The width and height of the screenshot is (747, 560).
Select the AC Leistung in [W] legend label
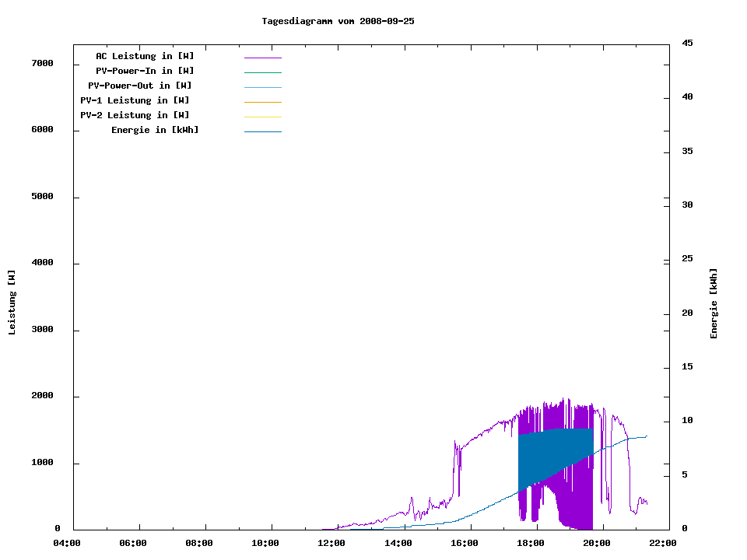(145, 56)
